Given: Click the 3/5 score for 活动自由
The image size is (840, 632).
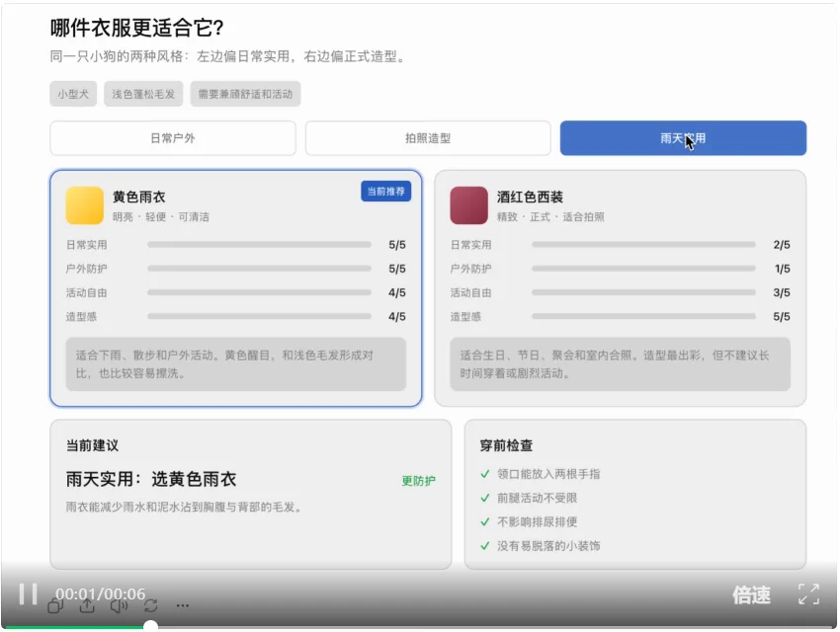Looking at the screenshot, I should point(782,292).
